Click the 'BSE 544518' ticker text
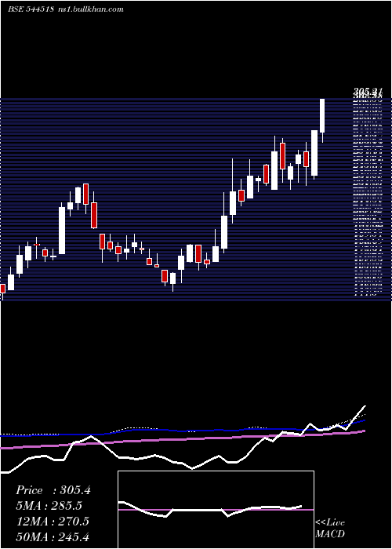 31,9
